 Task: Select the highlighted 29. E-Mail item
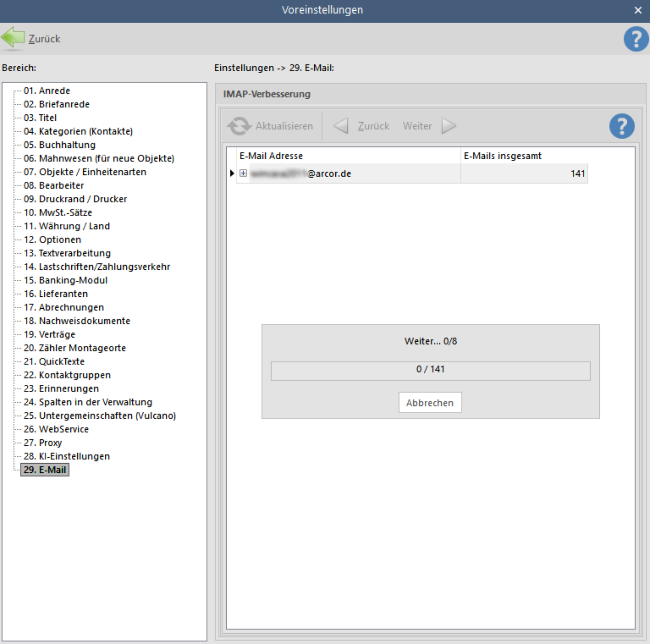(45, 470)
